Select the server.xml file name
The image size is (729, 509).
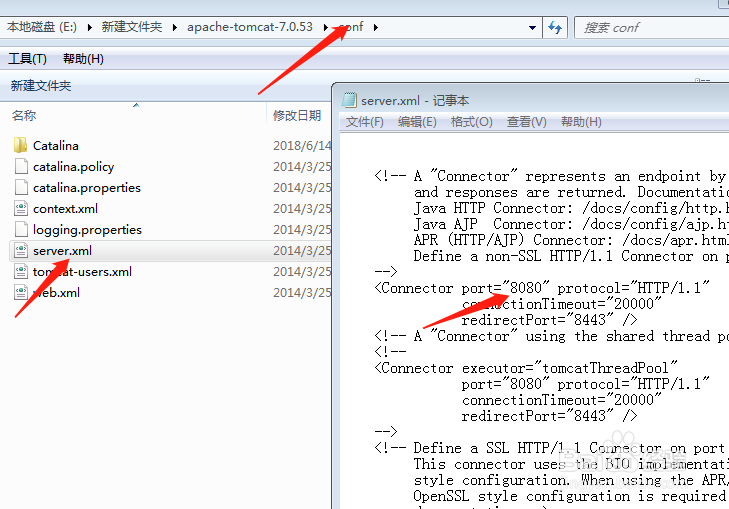(x=62, y=251)
